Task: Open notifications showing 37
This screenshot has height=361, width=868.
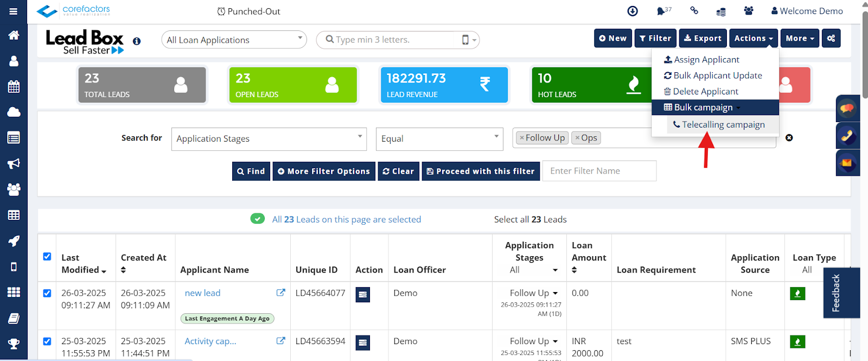Action: coord(663,11)
